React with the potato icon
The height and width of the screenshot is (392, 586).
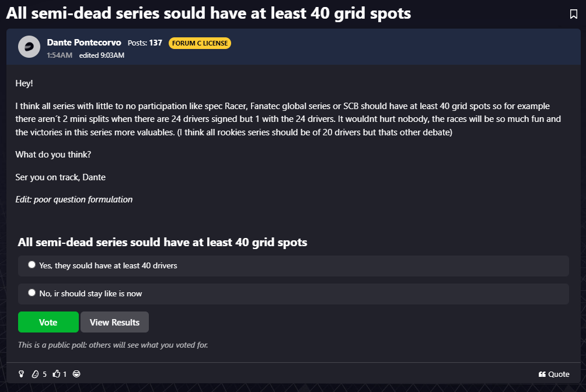(35, 374)
